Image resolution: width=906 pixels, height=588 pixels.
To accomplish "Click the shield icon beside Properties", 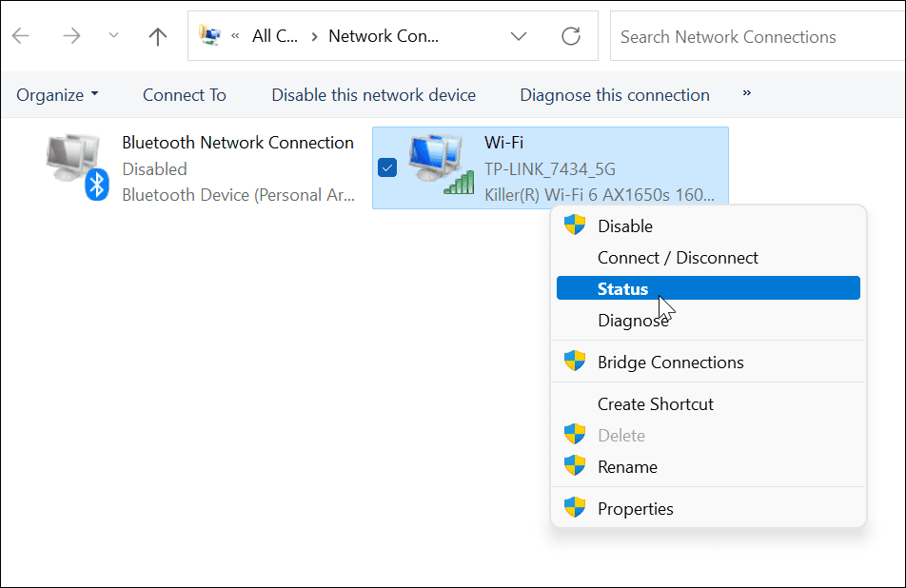I will pos(575,508).
